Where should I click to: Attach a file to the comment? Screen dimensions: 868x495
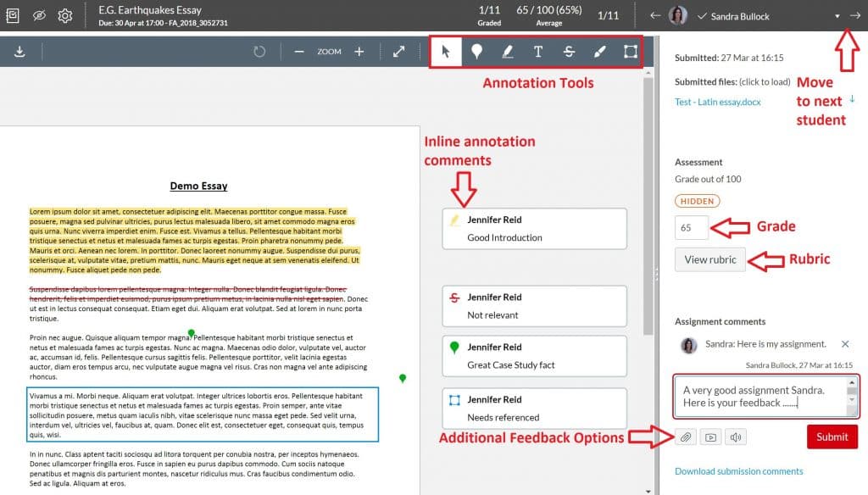click(x=685, y=437)
